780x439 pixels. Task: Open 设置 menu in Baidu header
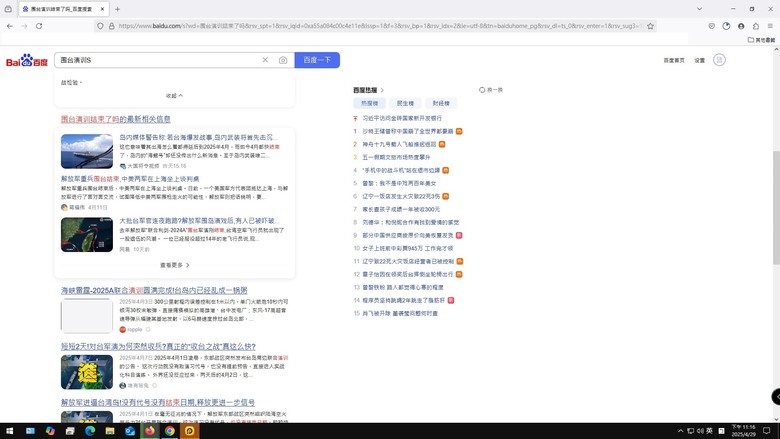pos(699,60)
